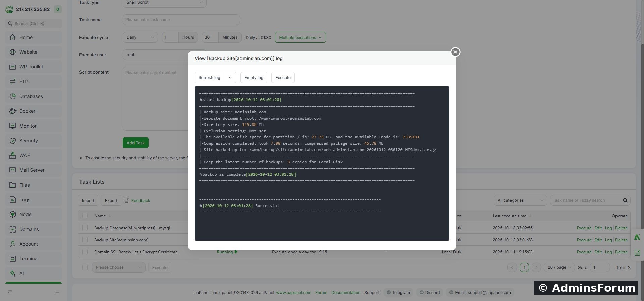The width and height of the screenshot is (644, 301).
Task: Click the Security shield icon
Action: (x=13, y=141)
